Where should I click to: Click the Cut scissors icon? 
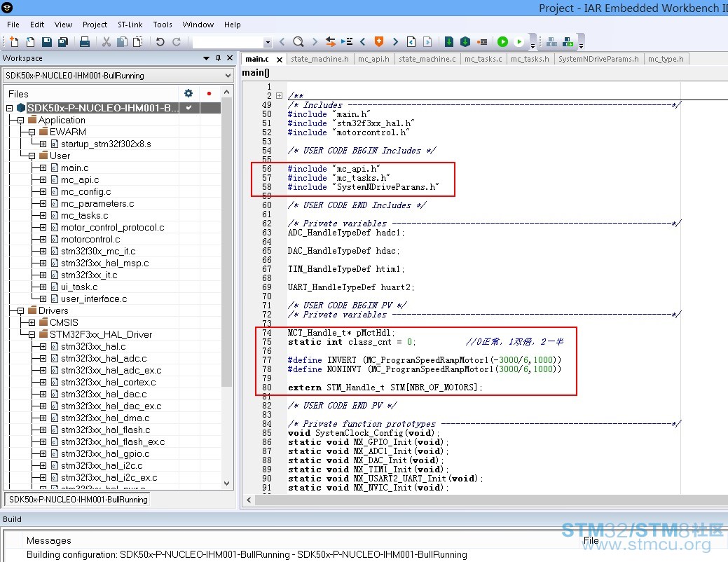(x=107, y=42)
